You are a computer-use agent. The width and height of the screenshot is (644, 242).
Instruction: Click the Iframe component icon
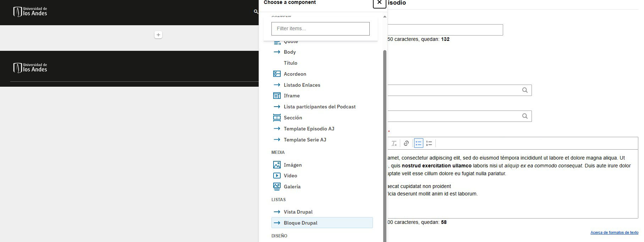point(277,96)
